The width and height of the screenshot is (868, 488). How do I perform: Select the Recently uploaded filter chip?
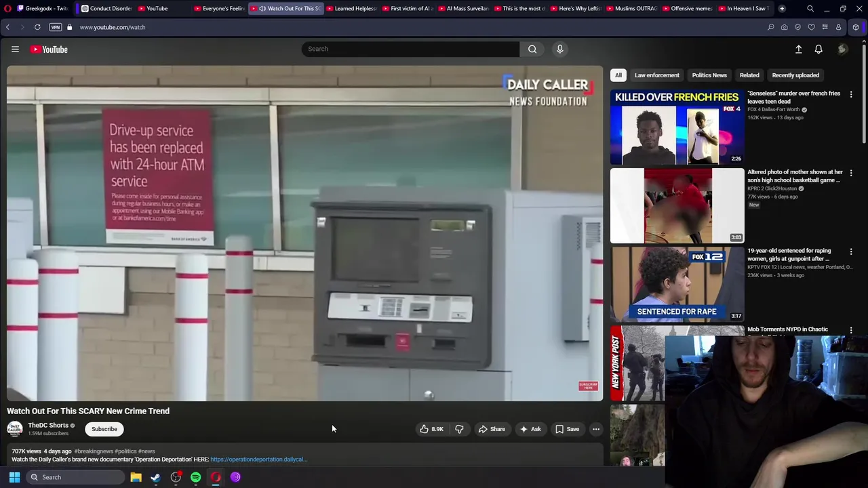(795, 75)
